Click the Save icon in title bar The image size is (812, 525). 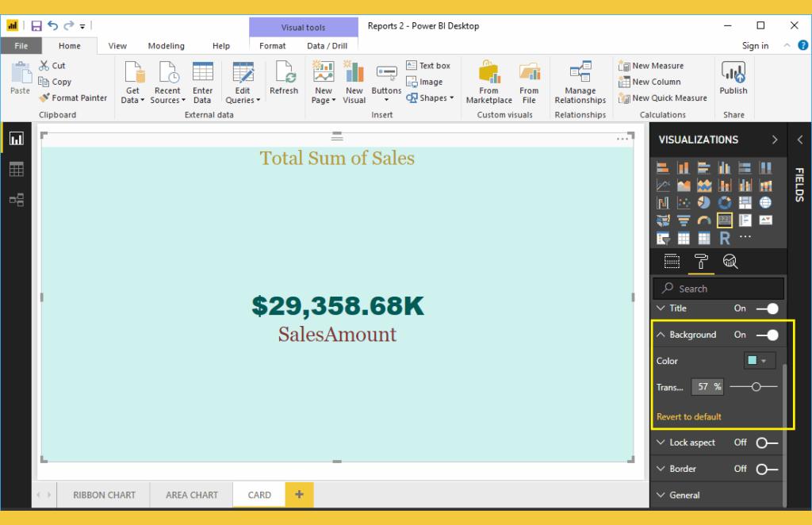coord(36,25)
